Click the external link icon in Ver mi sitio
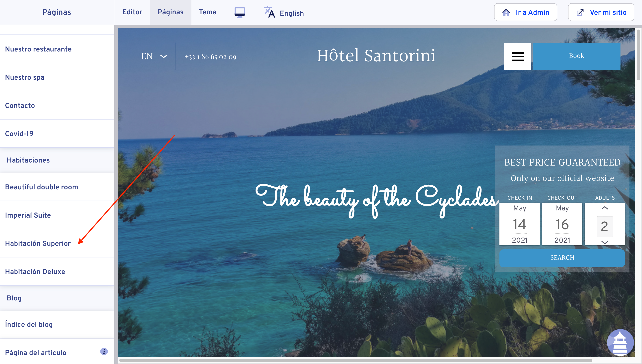Image resolution: width=642 pixels, height=364 pixels. (580, 13)
